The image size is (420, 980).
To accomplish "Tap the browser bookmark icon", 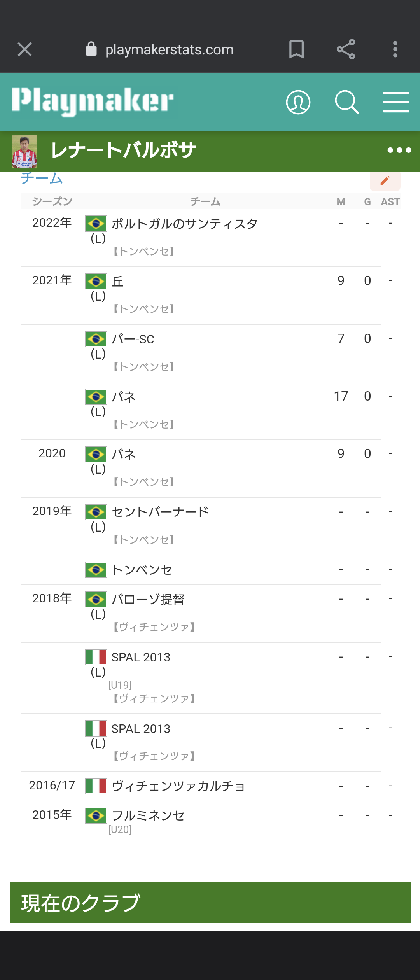I will coord(296,49).
